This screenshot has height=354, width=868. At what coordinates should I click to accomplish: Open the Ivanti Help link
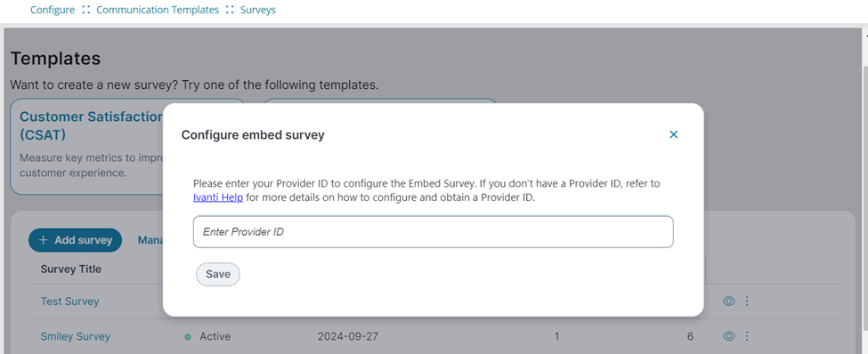click(x=218, y=197)
